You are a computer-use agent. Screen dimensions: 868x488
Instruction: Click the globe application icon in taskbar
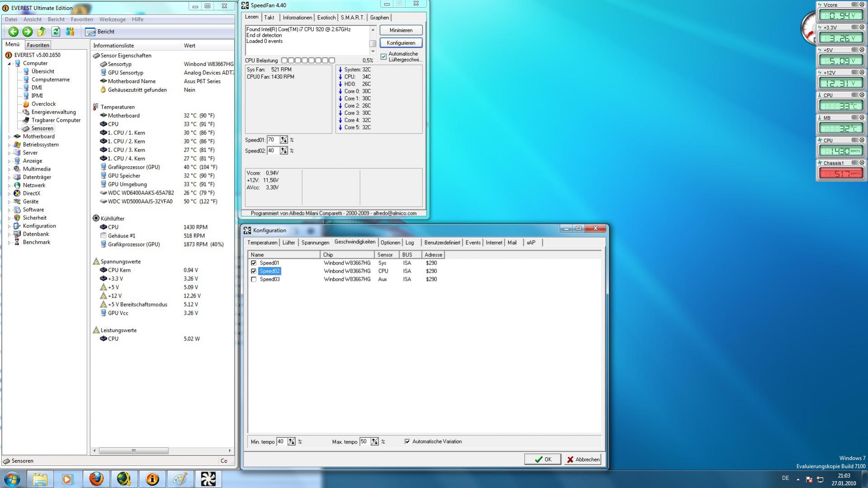(124, 479)
